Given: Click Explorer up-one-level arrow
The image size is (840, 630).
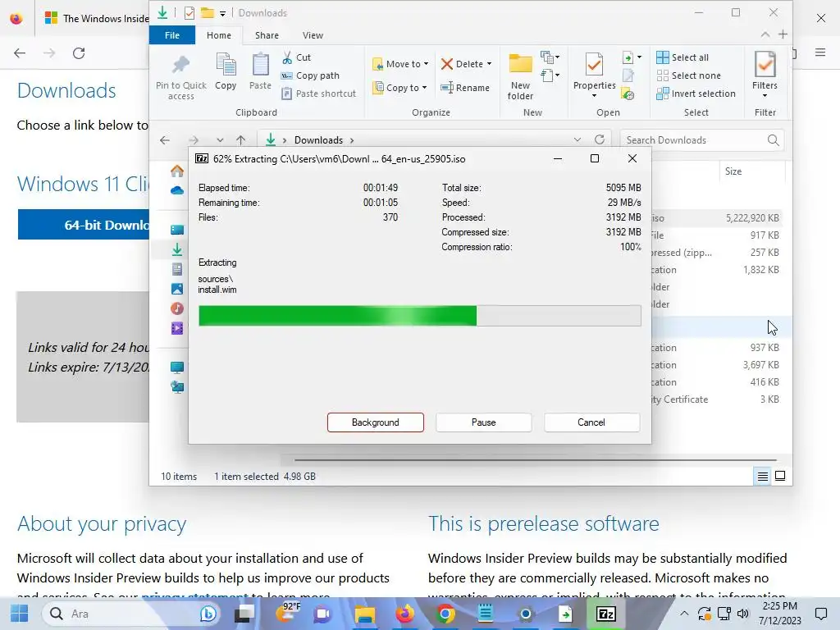Looking at the screenshot, I should [x=240, y=139].
